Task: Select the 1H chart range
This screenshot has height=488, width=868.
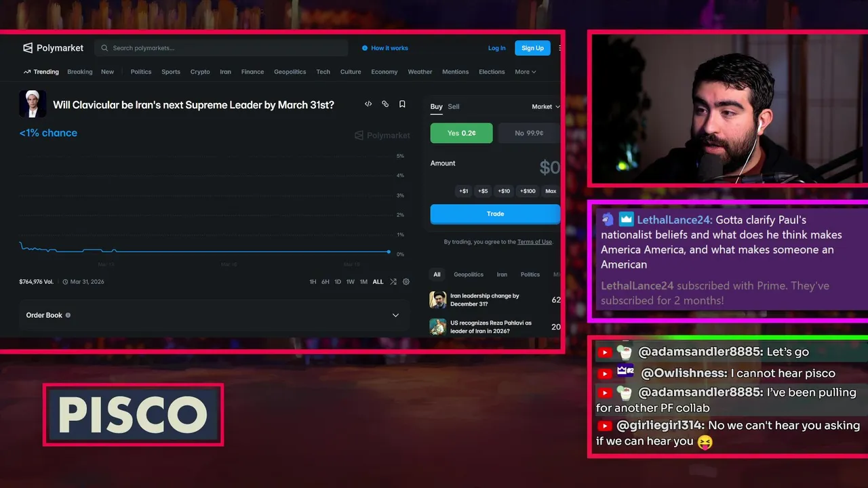Action: tap(313, 281)
